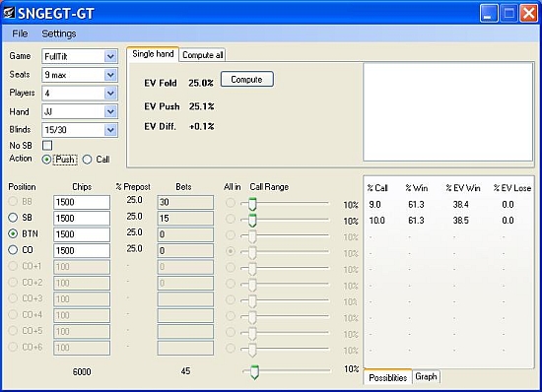Click the BB bets field showing 30

pyautogui.click(x=185, y=202)
